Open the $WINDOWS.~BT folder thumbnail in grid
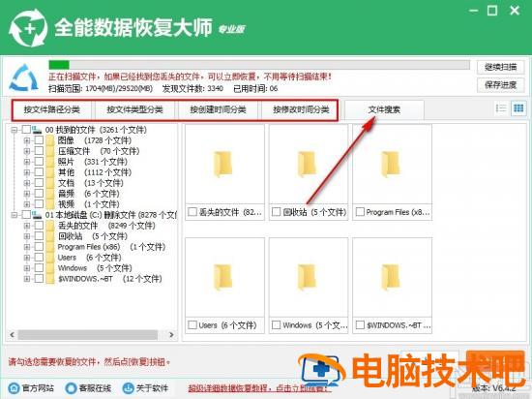The width and height of the screenshot is (532, 399). [x=392, y=277]
